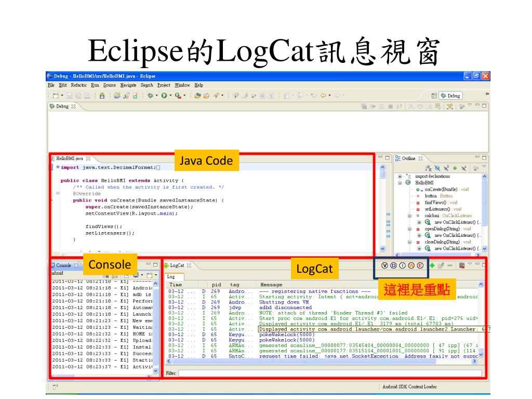Toggle Info (I) log level filter
532x399 pixels.
pyautogui.click(x=402, y=265)
